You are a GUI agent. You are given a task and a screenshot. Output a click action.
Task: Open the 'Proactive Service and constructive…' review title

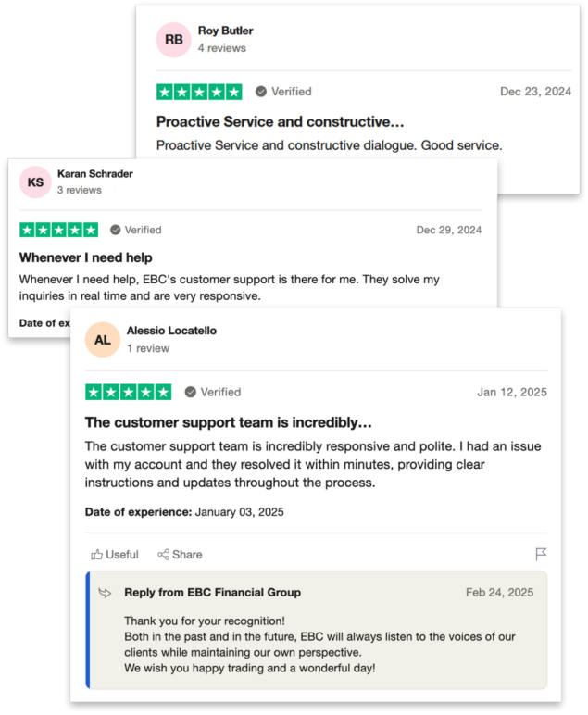pyautogui.click(x=280, y=121)
